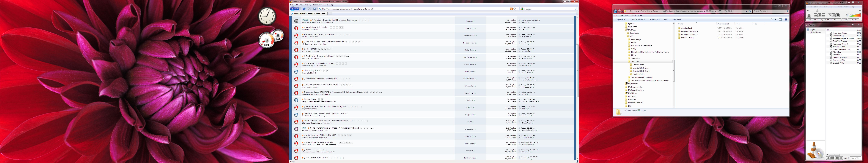Viewport: 868px width, 163px height.
Task: Open 'London Calling' folder in file list
Action: [x=687, y=38]
